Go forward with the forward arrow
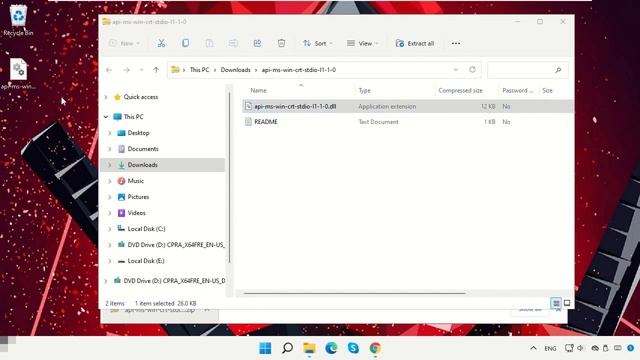Image resolution: width=640 pixels, height=360 pixels. coord(127,70)
